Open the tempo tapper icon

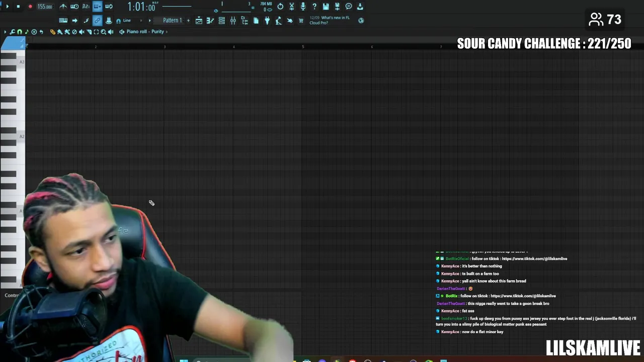coord(279,21)
